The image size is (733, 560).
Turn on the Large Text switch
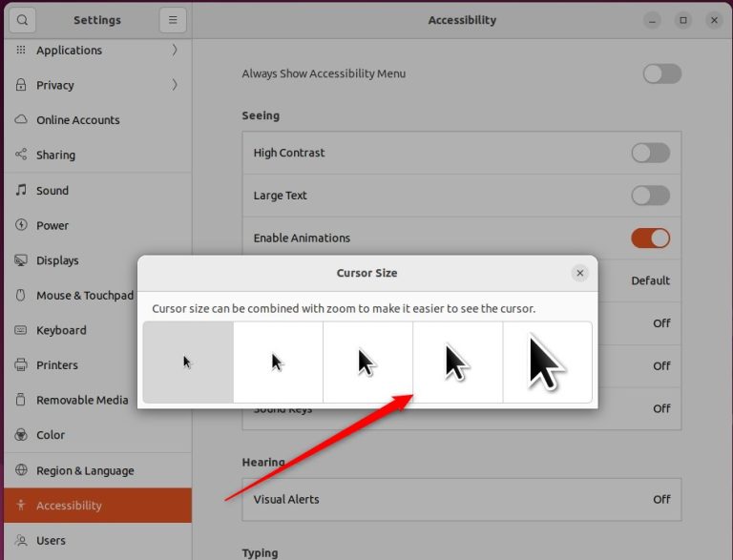tap(650, 196)
